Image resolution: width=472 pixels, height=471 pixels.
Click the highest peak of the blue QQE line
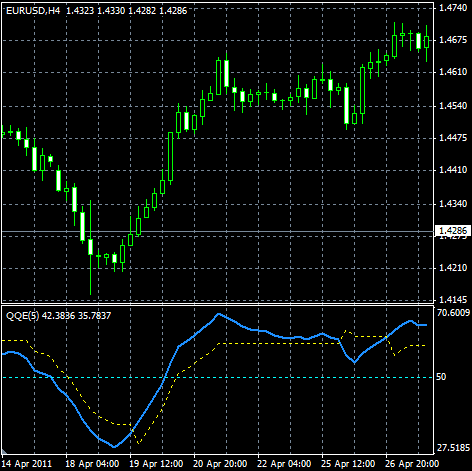219,314
